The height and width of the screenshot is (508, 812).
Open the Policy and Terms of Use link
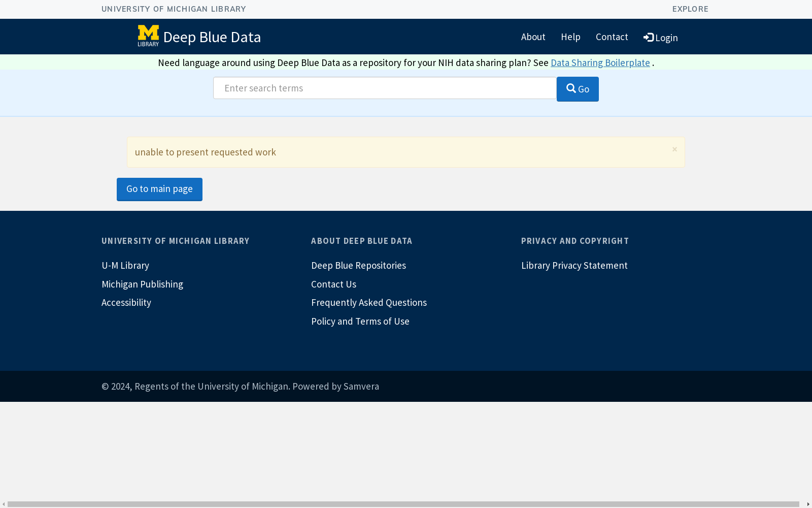360,321
